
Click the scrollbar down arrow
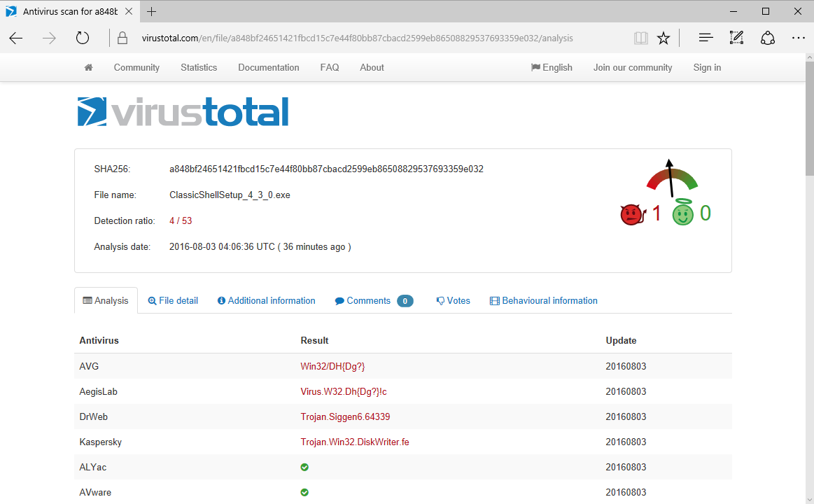(809, 499)
